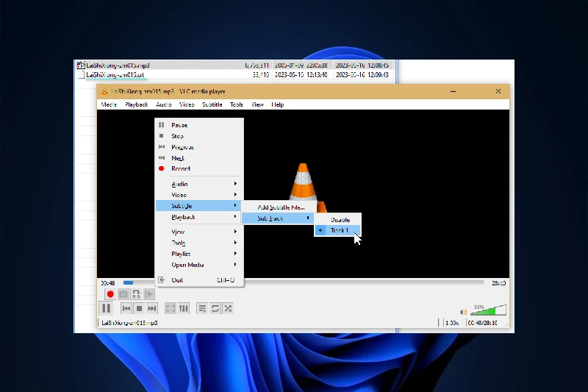588x392 pixels.
Task: Toggle A-B loop button
Action: pos(136,294)
